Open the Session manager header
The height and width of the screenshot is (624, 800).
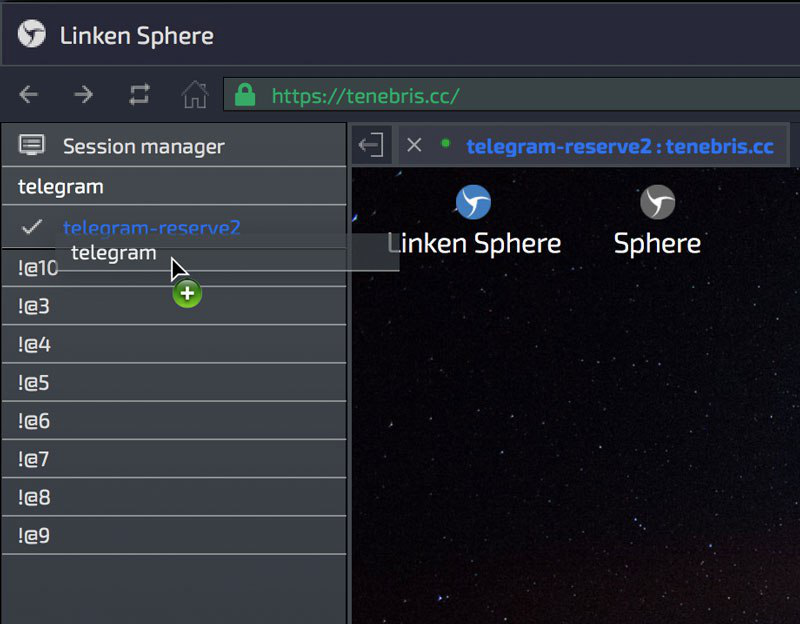[x=174, y=145]
